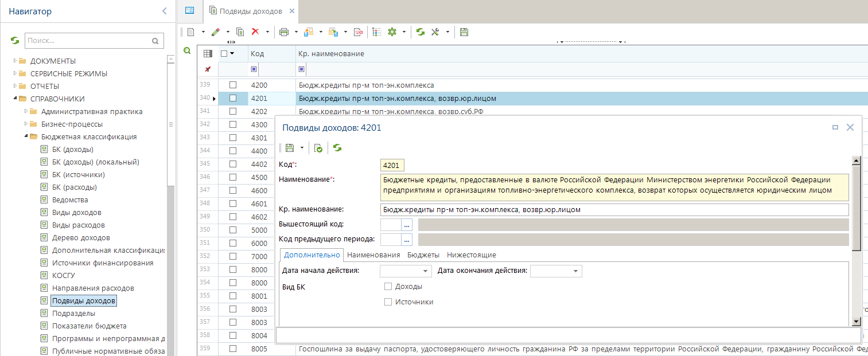Image resolution: width=868 pixels, height=356 pixels.
Task: Sort by the Кр. наименование column header
Action: coord(581,53)
